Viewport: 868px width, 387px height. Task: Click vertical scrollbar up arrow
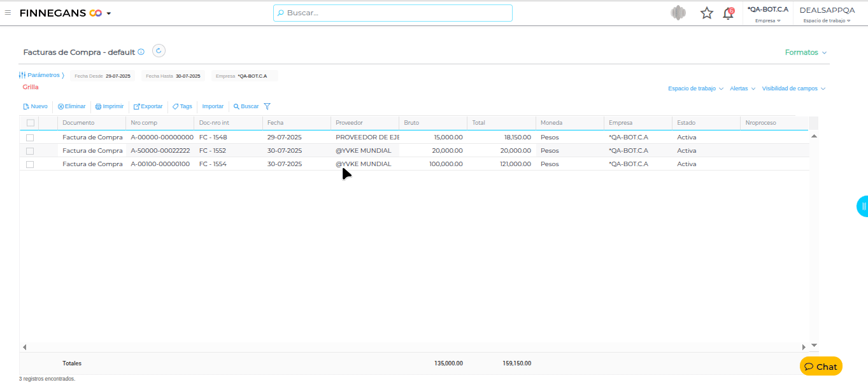pos(814,136)
